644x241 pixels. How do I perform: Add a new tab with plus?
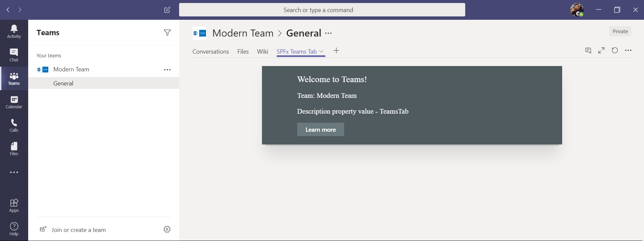point(336,51)
